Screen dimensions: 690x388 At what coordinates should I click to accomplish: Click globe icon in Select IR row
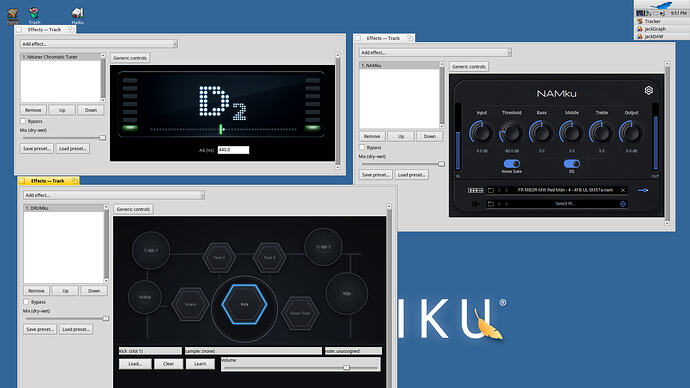(623, 204)
